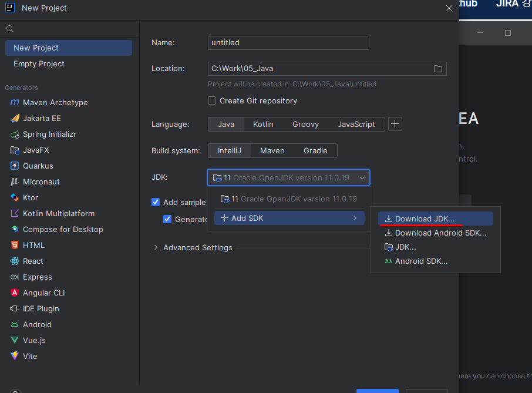This screenshot has height=393, width=532.
Task: Choose Download JDK... option
Action: pyautogui.click(x=435, y=219)
